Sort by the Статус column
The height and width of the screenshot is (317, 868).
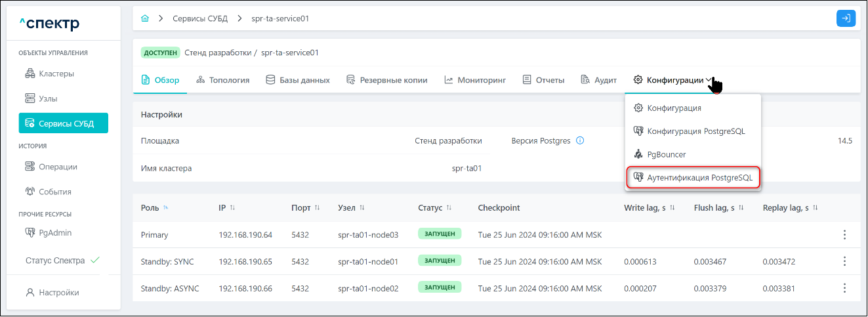click(x=449, y=208)
